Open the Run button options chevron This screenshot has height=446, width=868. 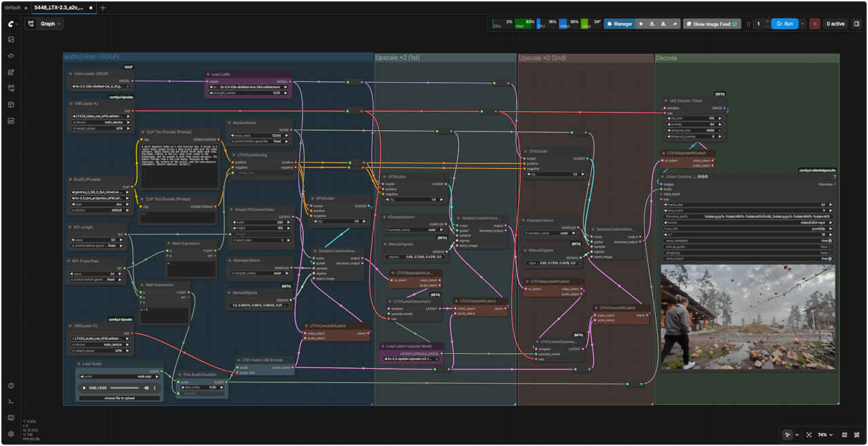[802, 24]
